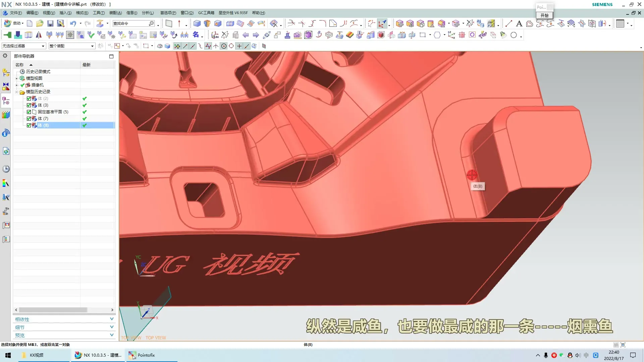Open file with folder icon
The image size is (644, 362).
tap(40, 23)
